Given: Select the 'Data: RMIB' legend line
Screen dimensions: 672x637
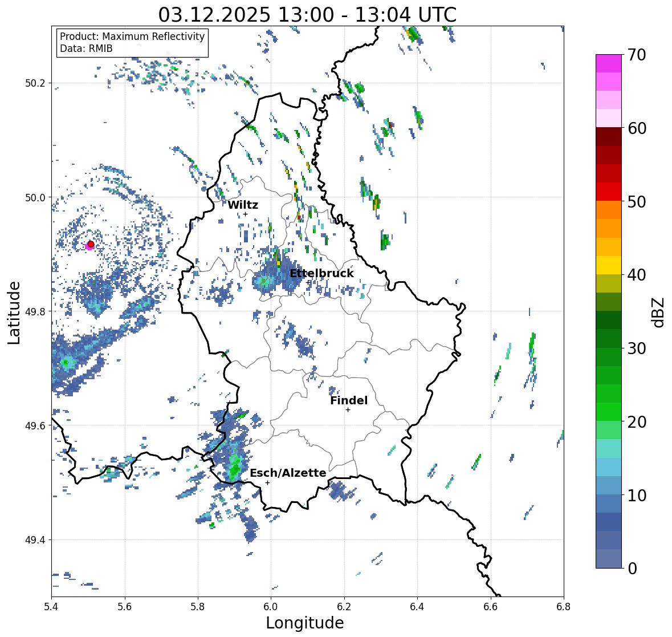Looking at the screenshot, I should 86,48.
